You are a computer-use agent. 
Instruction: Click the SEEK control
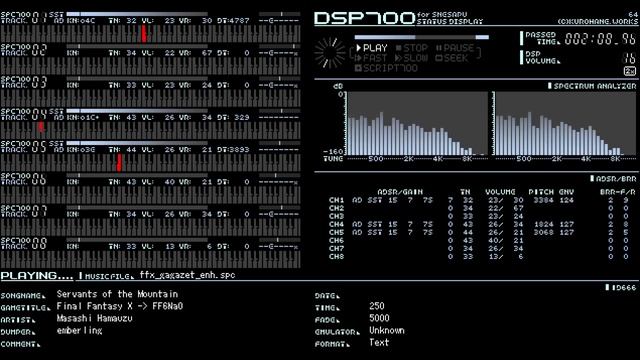[451, 58]
